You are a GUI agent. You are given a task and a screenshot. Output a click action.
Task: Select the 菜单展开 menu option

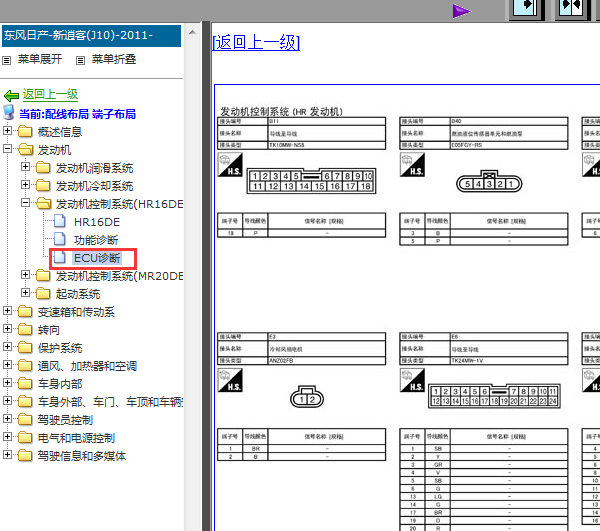(x=40, y=59)
